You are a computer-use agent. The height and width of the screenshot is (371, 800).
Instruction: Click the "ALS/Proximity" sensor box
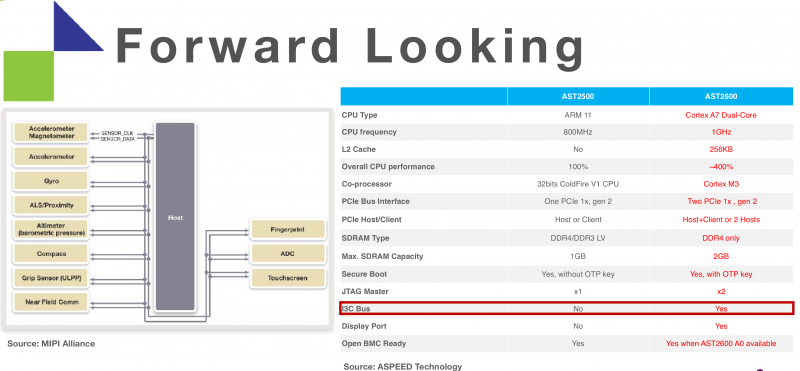click(x=51, y=205)
